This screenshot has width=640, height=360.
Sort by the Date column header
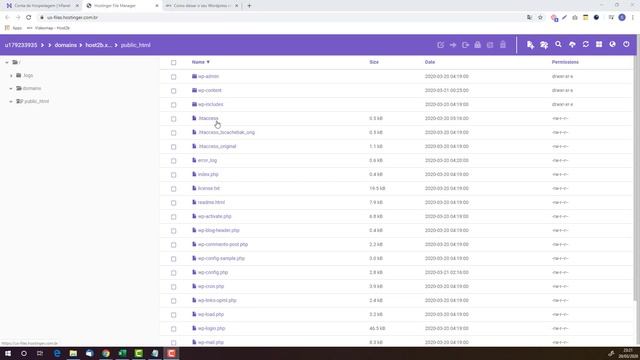point(430,62)
